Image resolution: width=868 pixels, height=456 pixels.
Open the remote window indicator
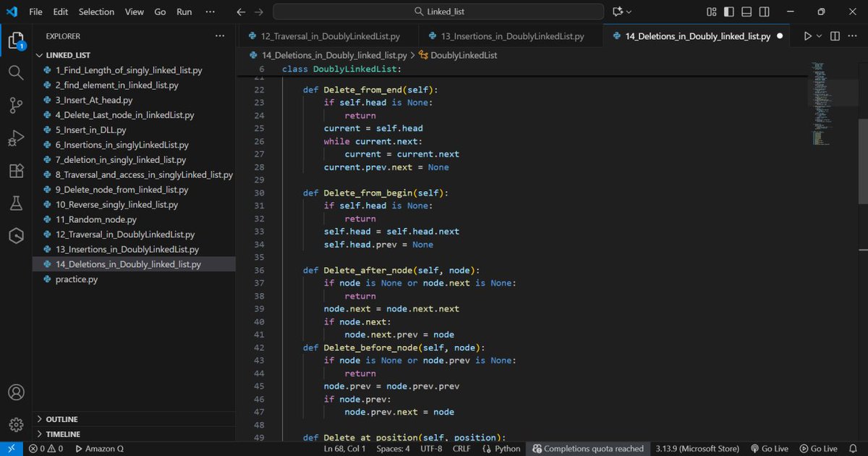pyautogui.click(x=11, y=449)
